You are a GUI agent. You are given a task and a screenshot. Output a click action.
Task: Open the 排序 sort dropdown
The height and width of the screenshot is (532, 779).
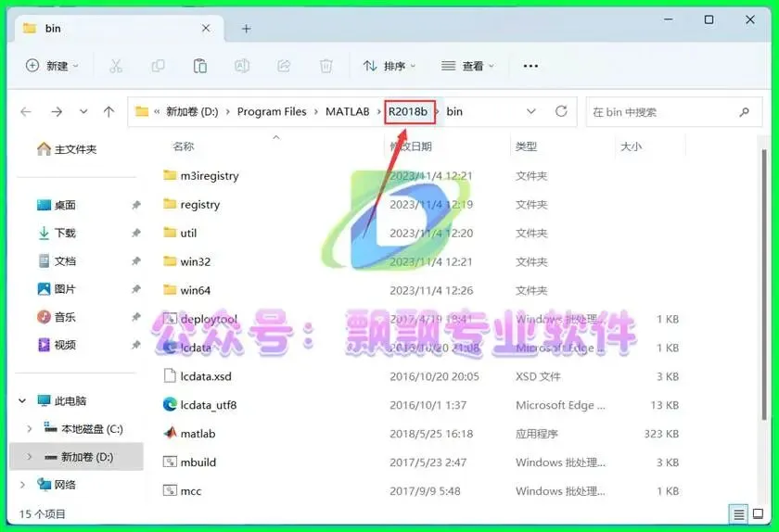[389, 66]
